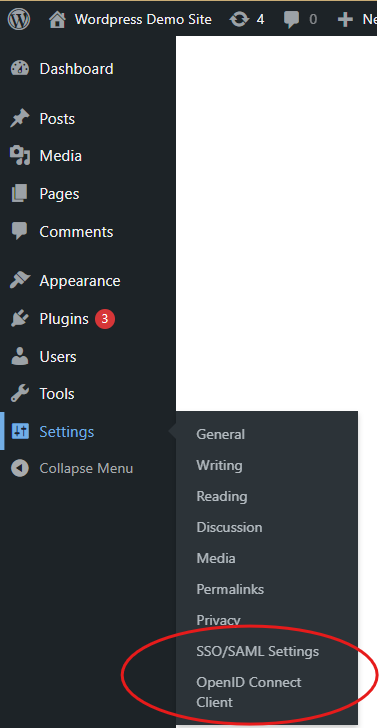380x728 pixels.
Task: Open Permalinks settings
Action: [x=230, y=589]
